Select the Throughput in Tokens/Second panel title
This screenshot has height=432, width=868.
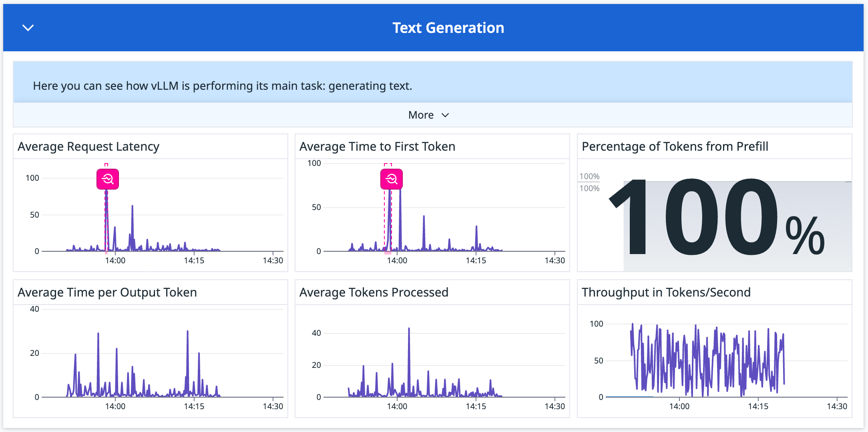(666, 293)
